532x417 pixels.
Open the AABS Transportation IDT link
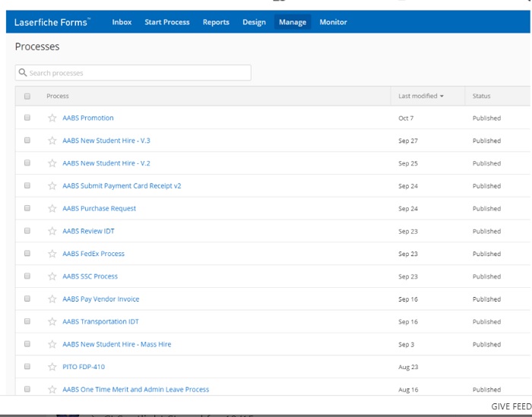click(x=100, y=322)
